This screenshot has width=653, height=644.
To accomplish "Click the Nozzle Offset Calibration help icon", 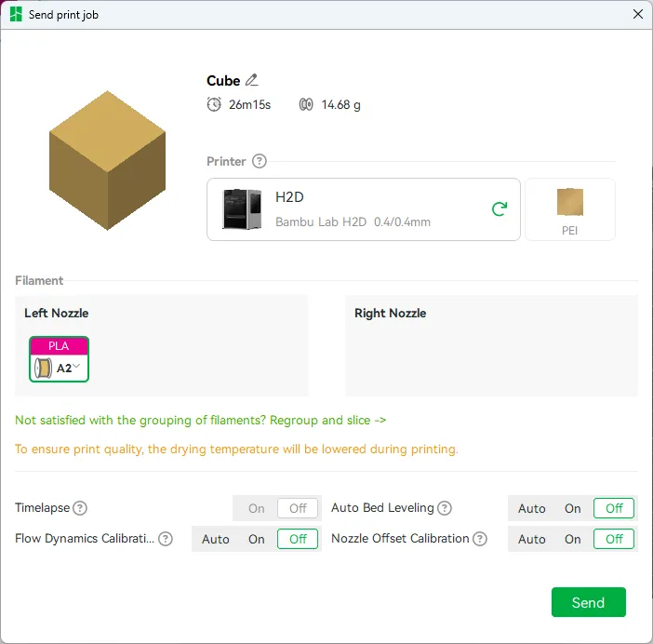I will (x=480, y=539).
